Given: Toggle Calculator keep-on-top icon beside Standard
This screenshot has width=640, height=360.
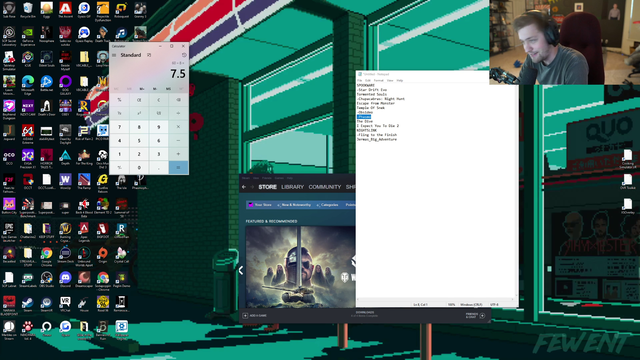Looking at the screenshot, I should (x=149, y=55).
